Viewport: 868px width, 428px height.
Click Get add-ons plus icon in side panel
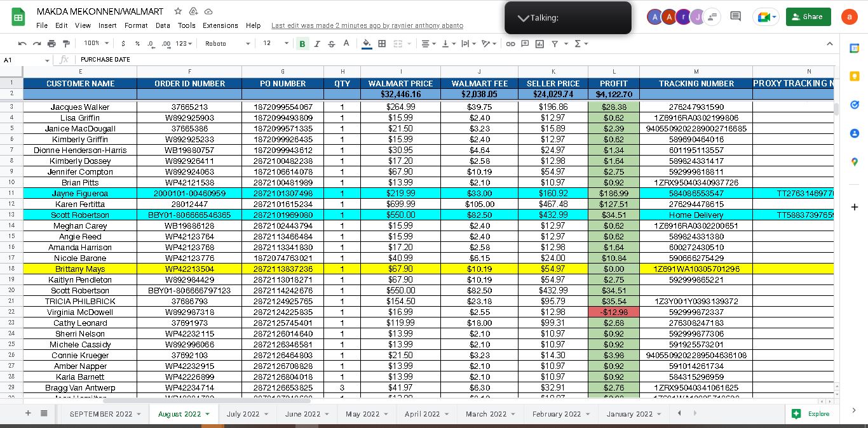(x=855, y=207)
